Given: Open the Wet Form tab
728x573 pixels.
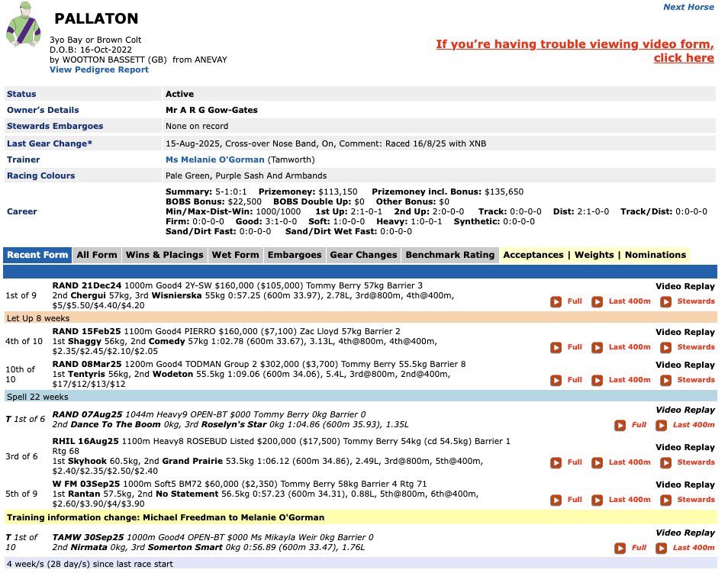Looking at the screenshot, I should click(235, 255).
